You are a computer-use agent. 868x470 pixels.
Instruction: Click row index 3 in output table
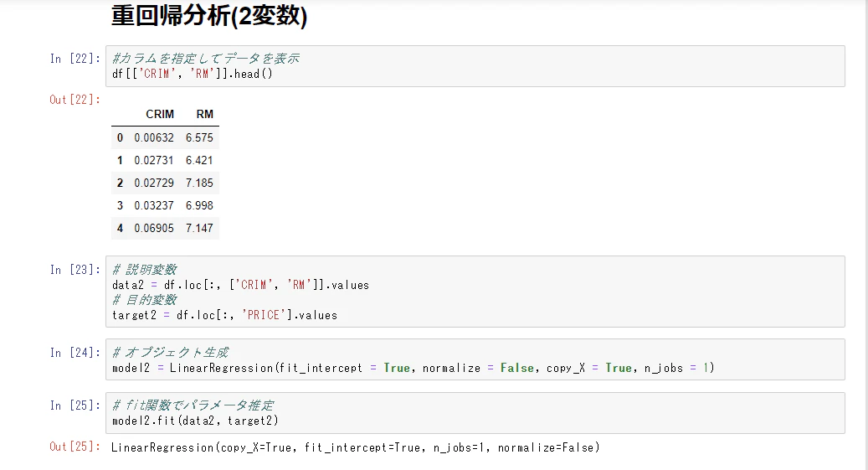(120, 205)
